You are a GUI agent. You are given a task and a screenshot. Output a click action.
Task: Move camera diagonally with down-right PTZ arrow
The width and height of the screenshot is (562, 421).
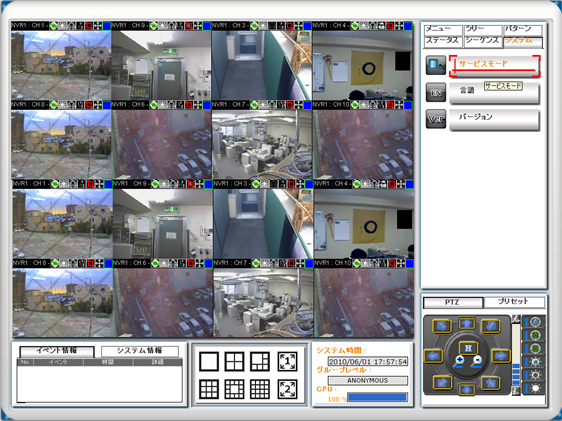click(490, 383)
